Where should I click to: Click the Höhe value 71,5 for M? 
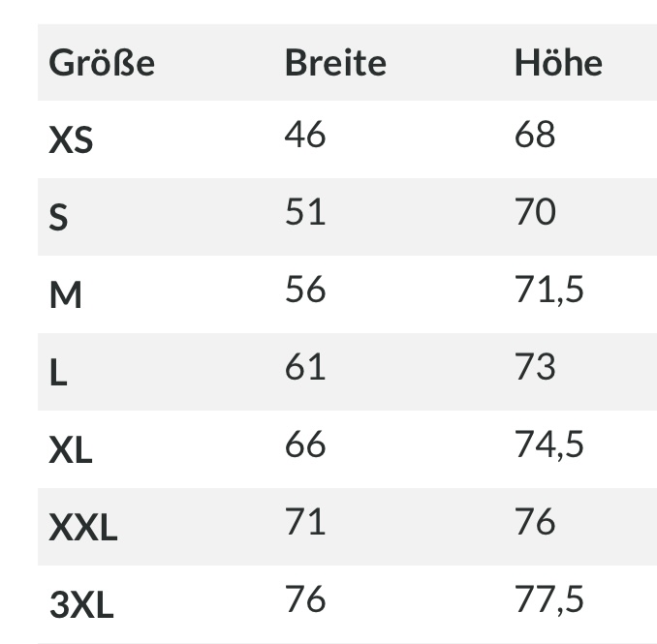pos(548,291)
